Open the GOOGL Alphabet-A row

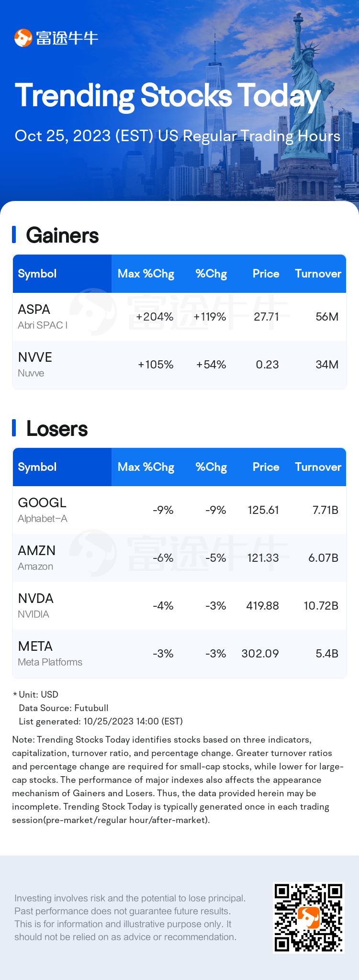point(179,510)
